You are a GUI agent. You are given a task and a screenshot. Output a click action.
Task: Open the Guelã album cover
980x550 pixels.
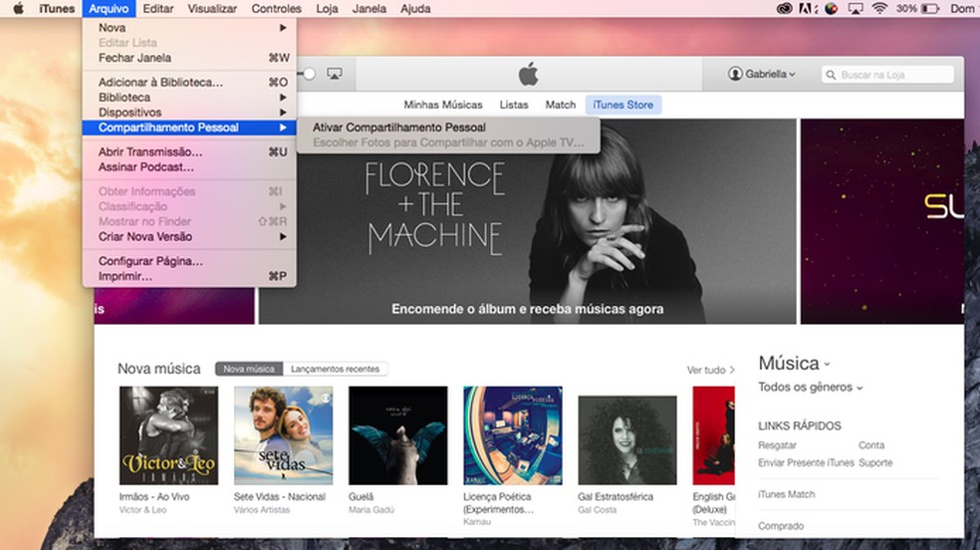pyautogui.click(x=398, y=435)
